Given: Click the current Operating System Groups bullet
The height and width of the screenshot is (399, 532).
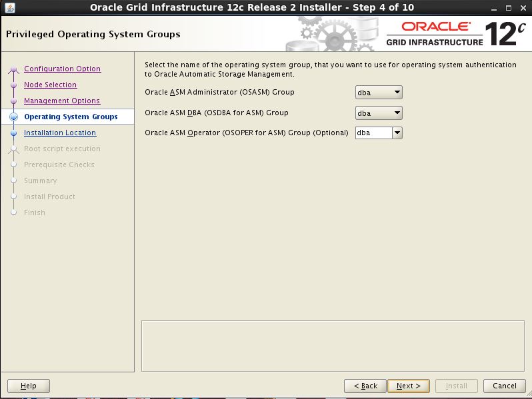Looking at the screenshot, I should point(13,117).
